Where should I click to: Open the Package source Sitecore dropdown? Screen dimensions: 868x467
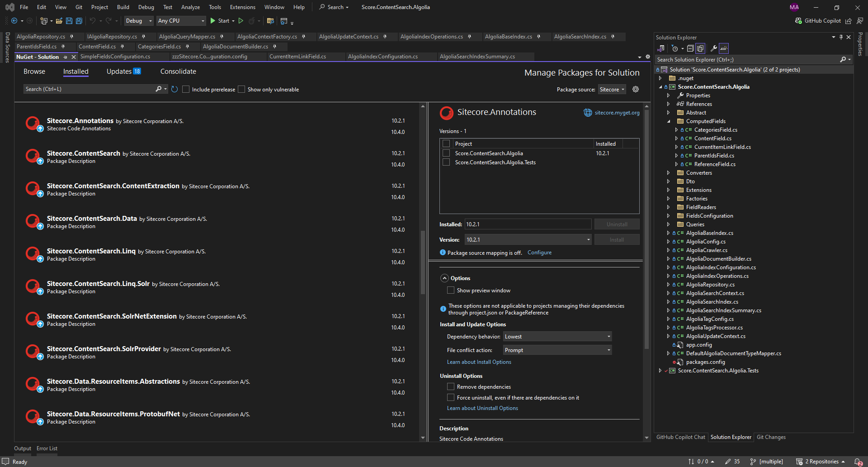(x=612, y=90)
